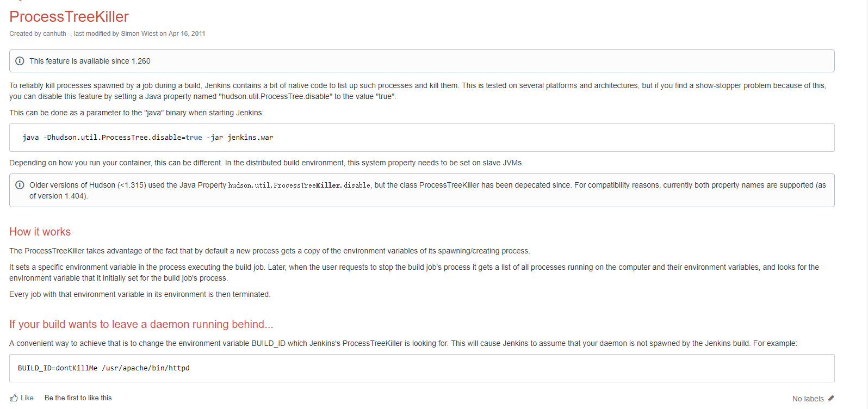Click sentence starting 'Depending on how you run your container'
Viewport: 868px width, 409px height.
pyautogui.click(x=266, y=163)
